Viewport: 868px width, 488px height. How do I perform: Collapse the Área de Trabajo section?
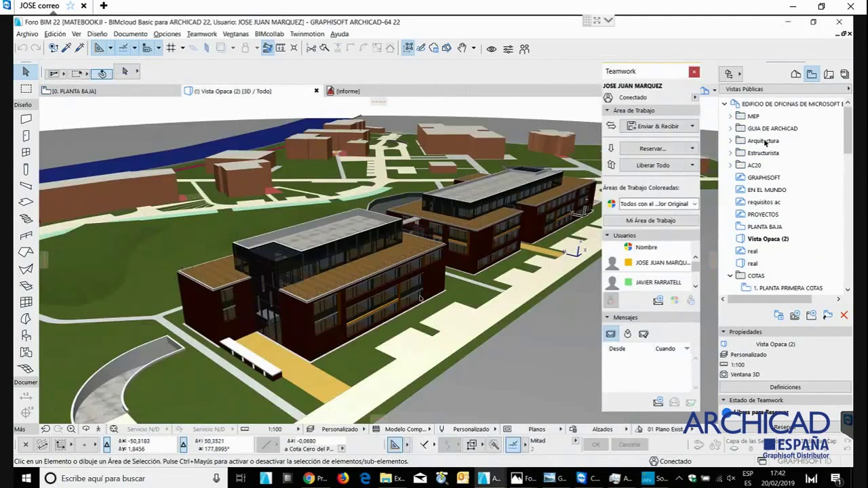coord(608,110)
